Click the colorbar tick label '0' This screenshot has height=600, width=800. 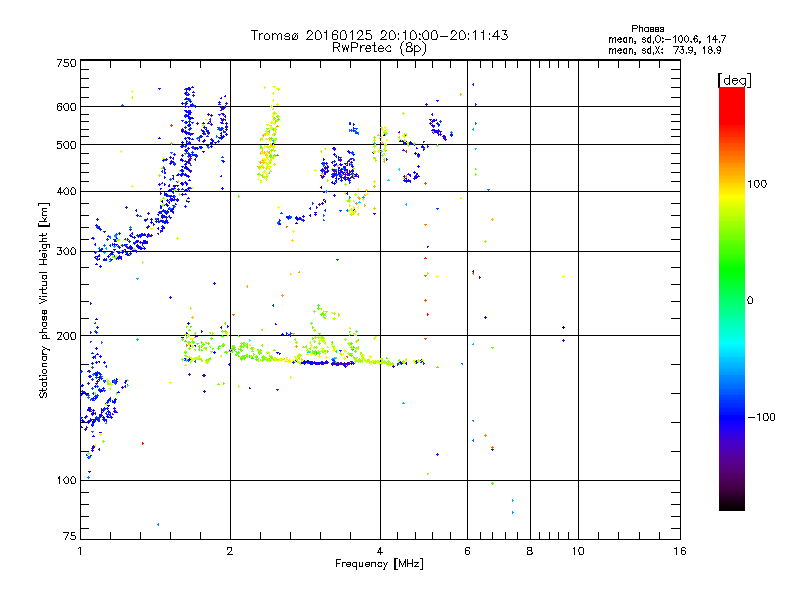(x=749, y=300)
